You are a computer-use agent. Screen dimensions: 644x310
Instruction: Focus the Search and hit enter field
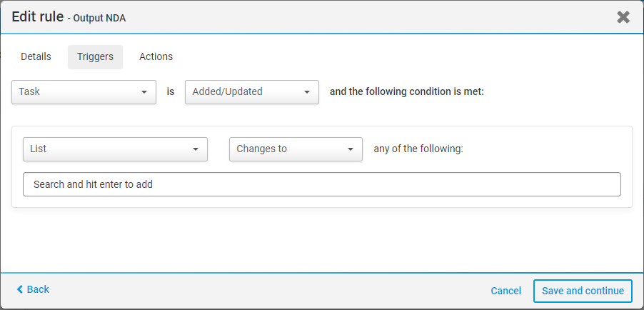point(321,184)
